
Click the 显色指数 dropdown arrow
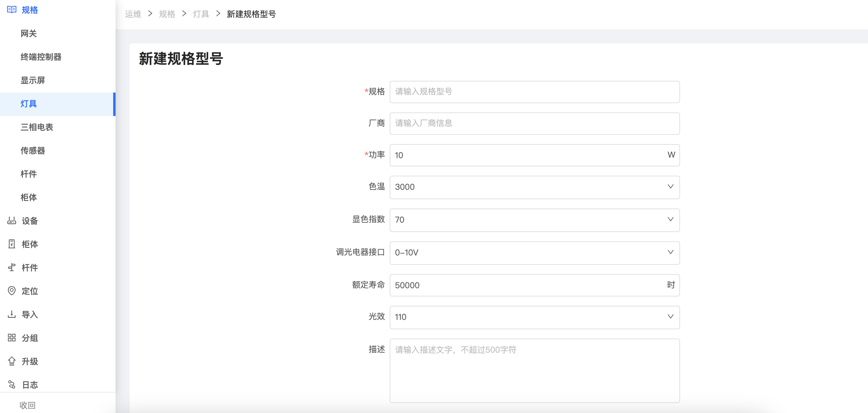(670, 219)
